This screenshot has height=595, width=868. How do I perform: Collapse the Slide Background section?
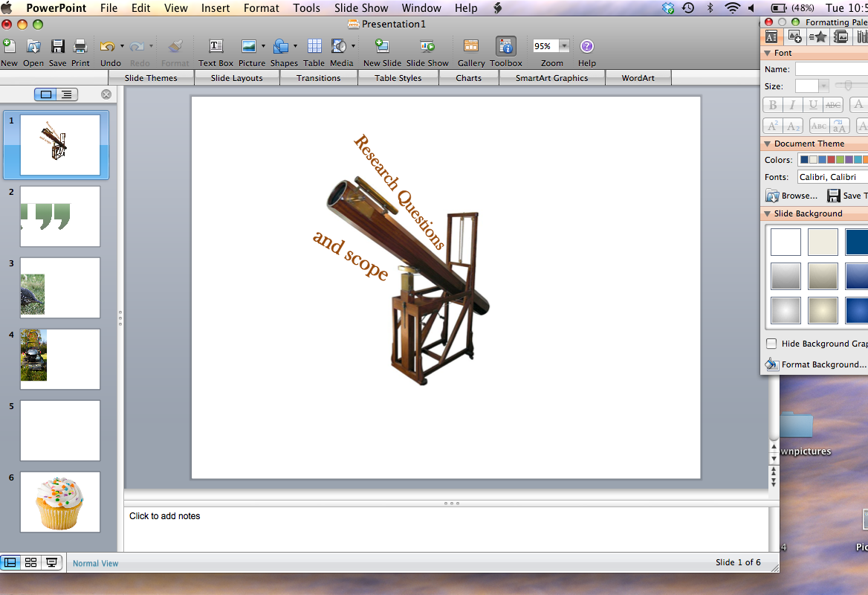767,214
